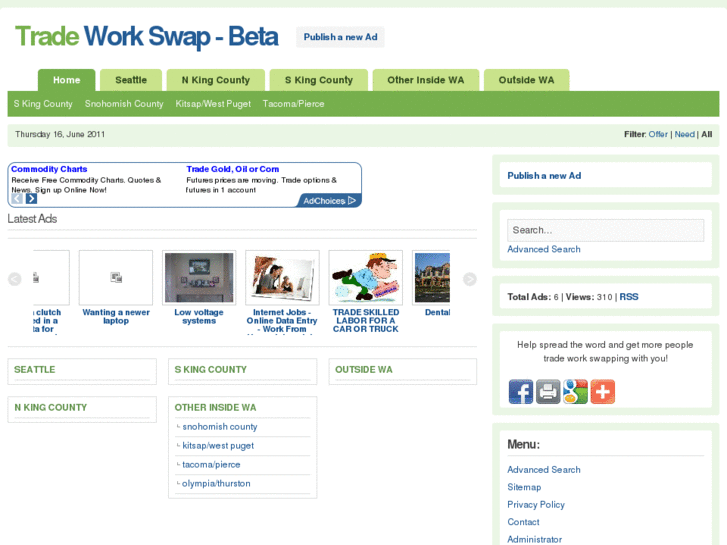Open Tacoma/Pierce in green subnav
727x545 pixels.
tap(293, 104)
